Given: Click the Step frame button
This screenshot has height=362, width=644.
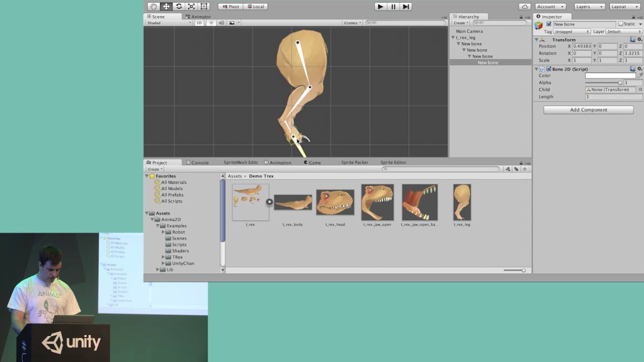Looking at the screenshot, I should [406, 7].
